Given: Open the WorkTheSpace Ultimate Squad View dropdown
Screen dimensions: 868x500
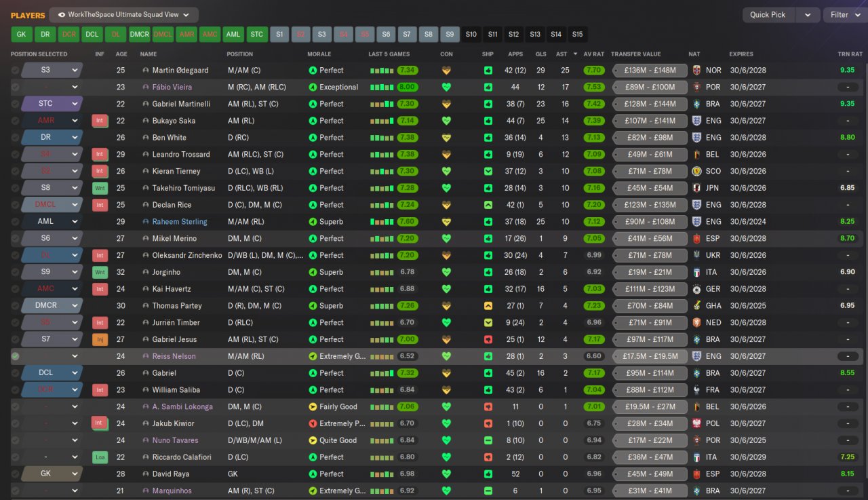Looking at the screenshot, I should click(124, 15).
